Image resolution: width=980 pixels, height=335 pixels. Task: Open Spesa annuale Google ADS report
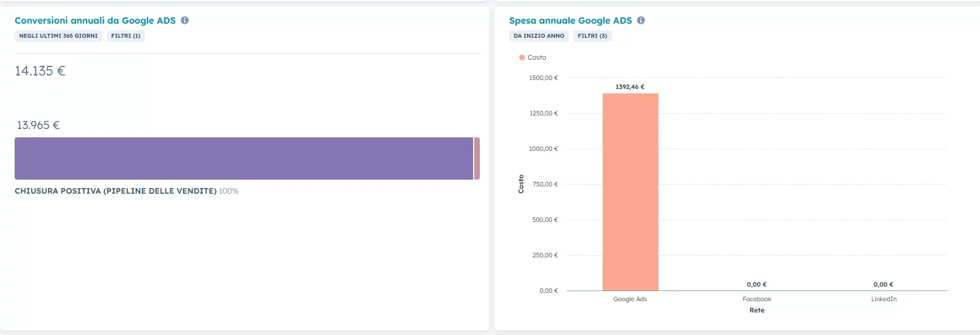tap(570, 20)
